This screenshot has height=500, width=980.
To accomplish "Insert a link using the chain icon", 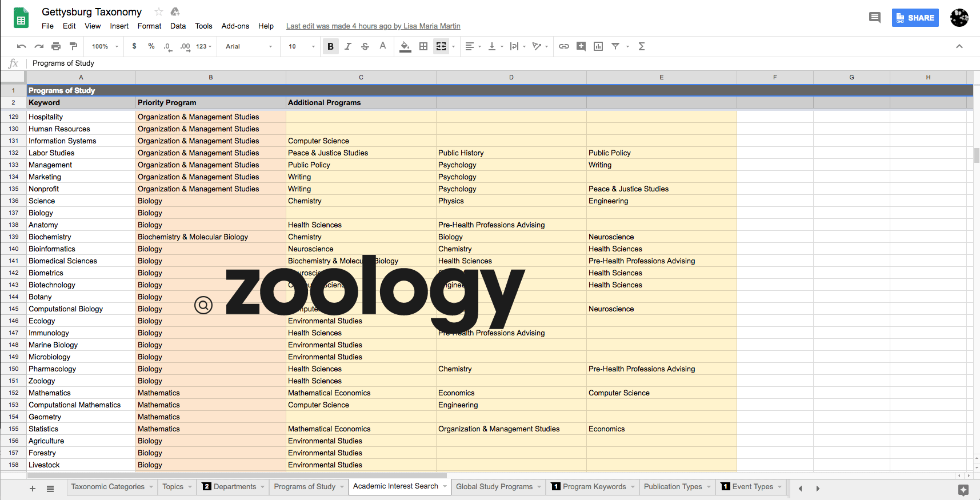I will [x=564, y=46].
